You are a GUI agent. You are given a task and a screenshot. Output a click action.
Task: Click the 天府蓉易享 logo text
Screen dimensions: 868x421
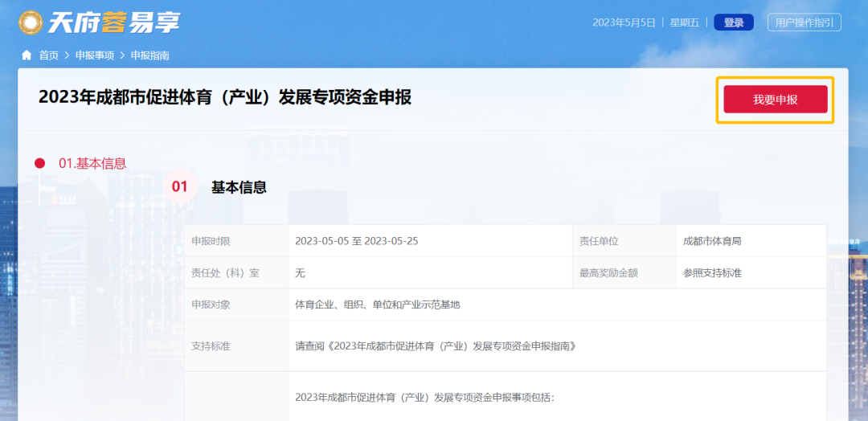(x=113, y=22)
